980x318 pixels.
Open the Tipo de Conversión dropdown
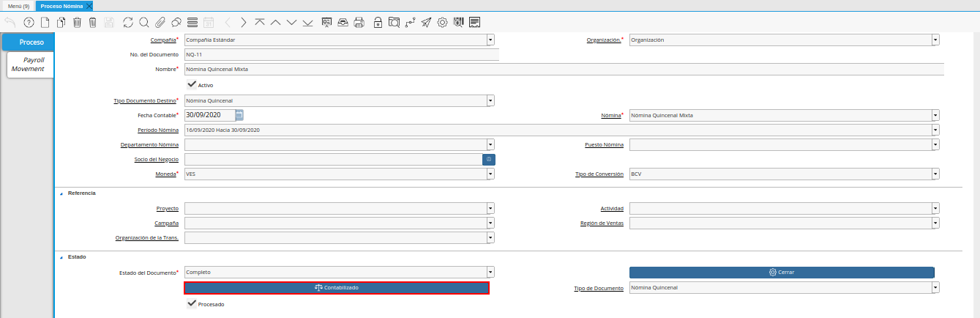click(935, 174)
